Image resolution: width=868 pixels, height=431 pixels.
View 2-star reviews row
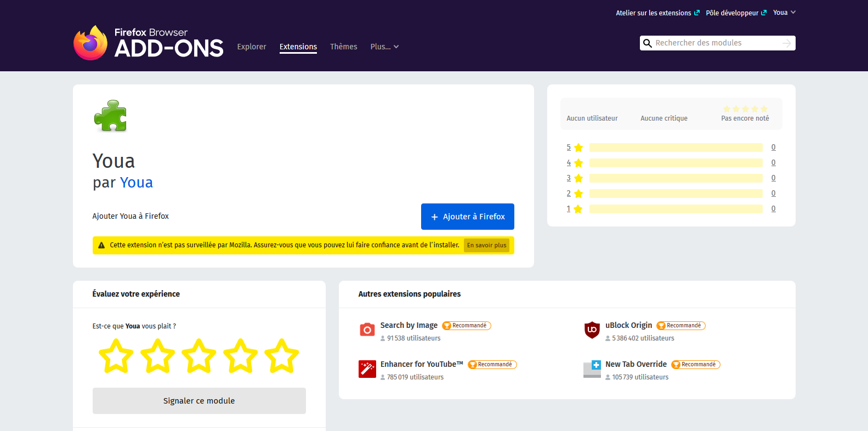tap(671, 194)
